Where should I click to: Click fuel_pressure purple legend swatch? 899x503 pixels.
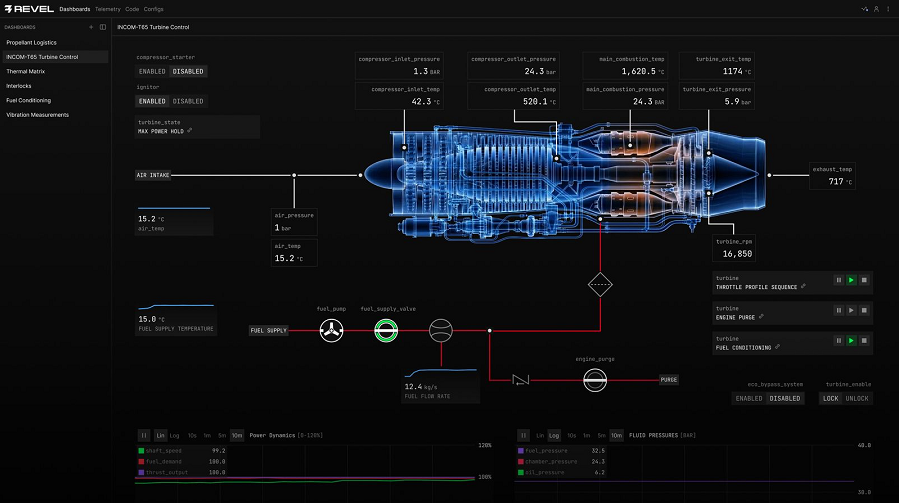point(521,451)
